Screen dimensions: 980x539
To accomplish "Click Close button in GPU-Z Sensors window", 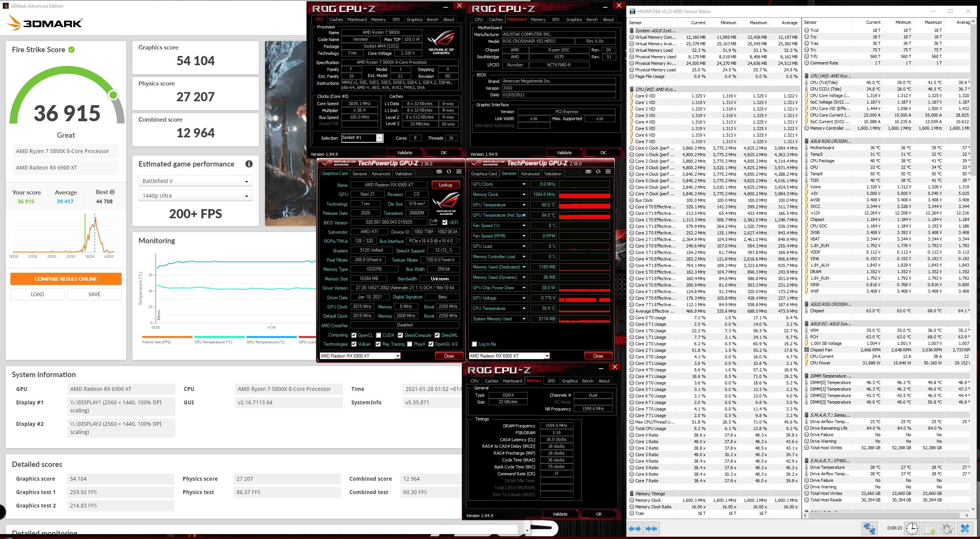I will (x=598, y=356).
